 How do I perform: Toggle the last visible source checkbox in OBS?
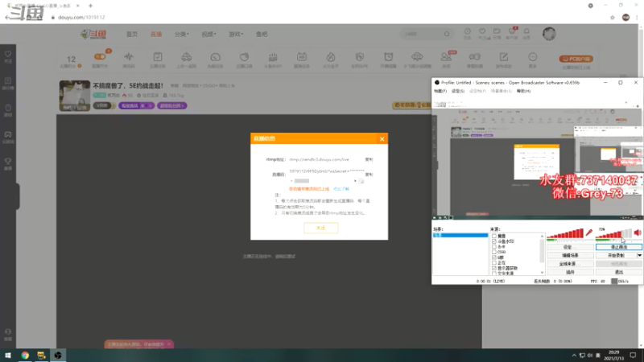(x=494, y=273)
